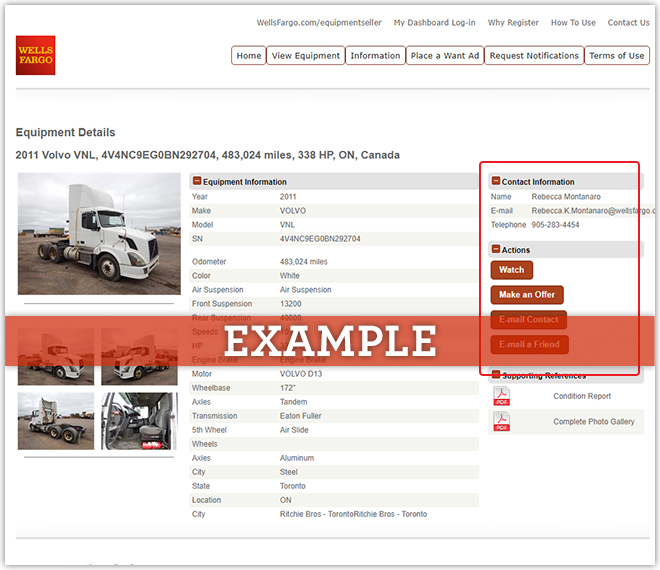Click the 5th Wheel value Air Slide

point(294,430)
